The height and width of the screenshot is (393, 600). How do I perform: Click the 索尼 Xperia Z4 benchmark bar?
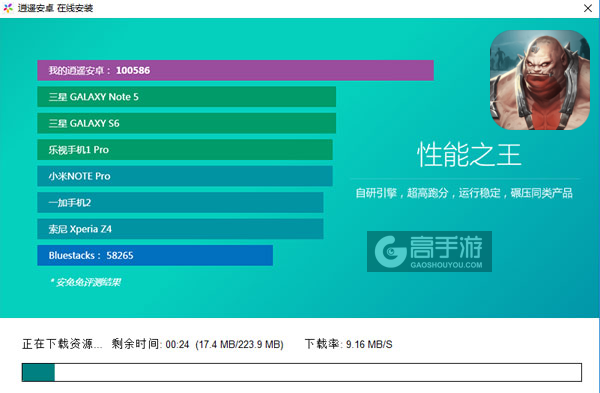click(x=180, y=229)
